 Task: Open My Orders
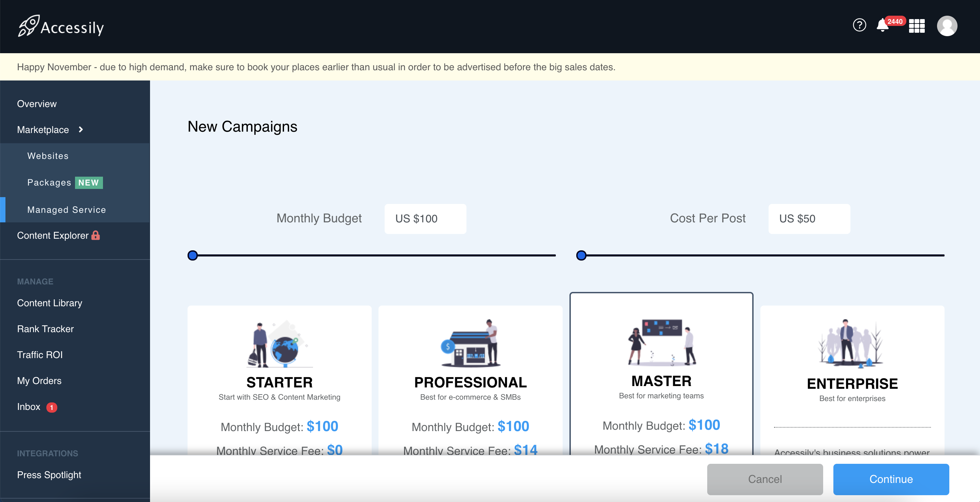pos(39,381)
